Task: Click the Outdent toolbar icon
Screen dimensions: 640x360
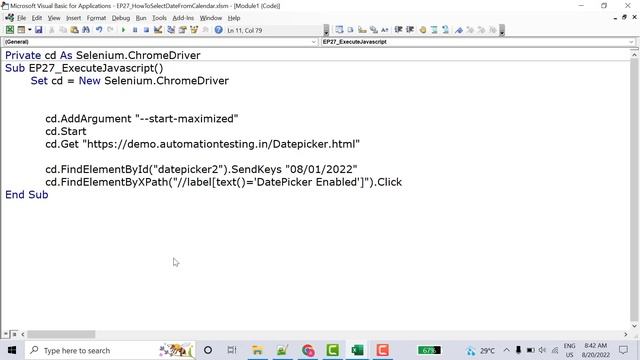Action: click(x=410, y=30)
